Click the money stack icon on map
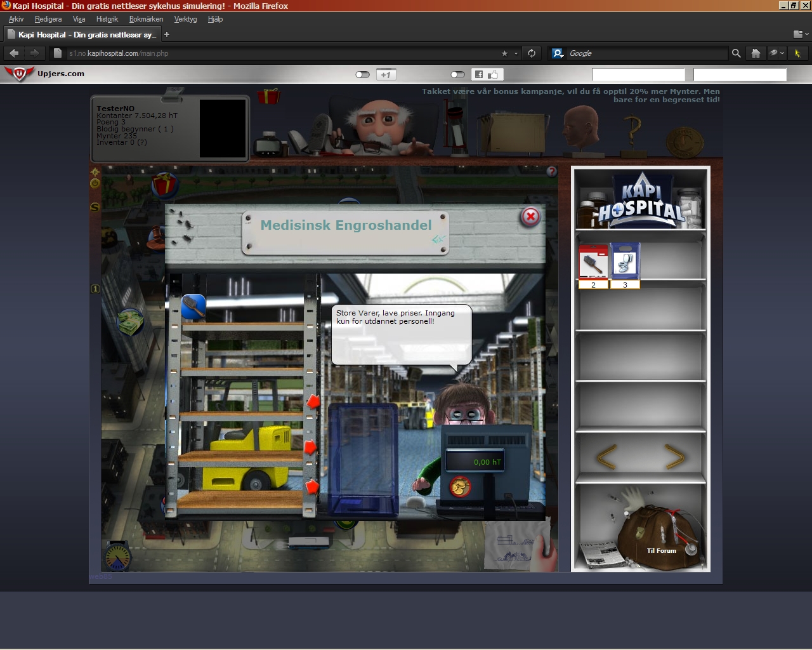Screen dimensions: 812x650 coord(131,321)
